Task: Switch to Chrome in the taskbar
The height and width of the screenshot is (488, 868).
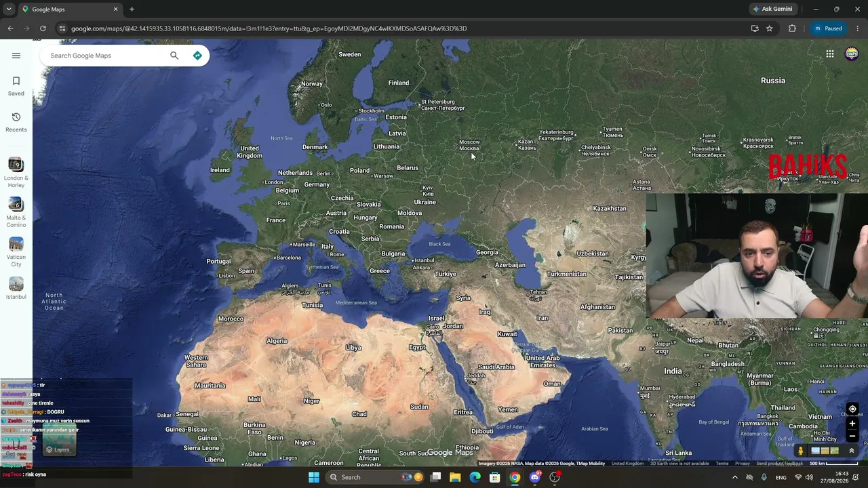Action: click(x=515, y=477)
